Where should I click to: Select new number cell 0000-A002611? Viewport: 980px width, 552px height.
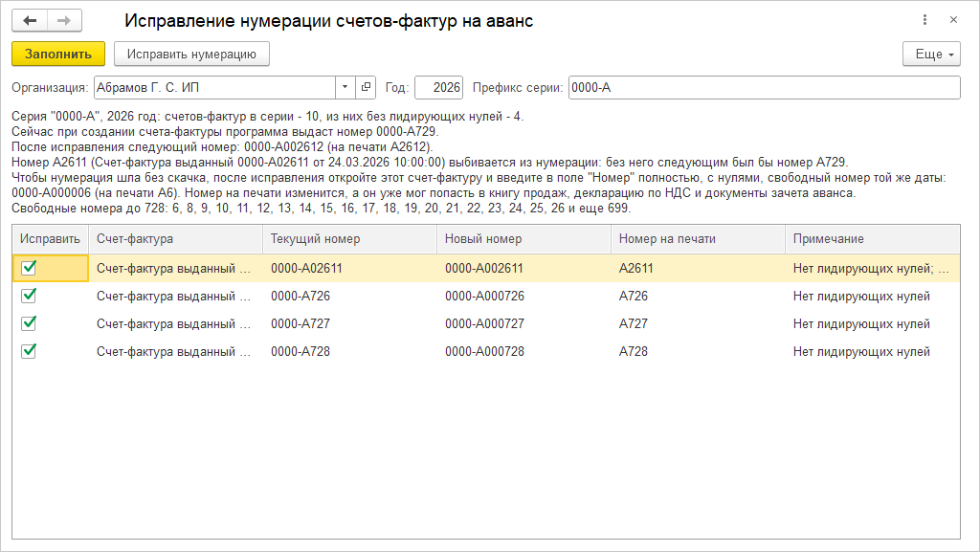[x=523, y=269]
